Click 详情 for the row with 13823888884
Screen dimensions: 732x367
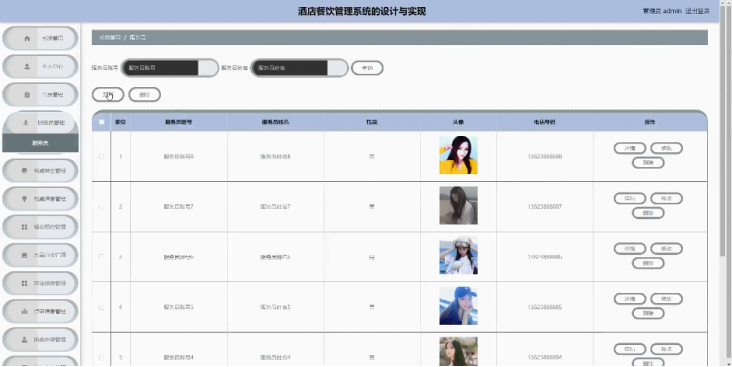tap(630, 349)
